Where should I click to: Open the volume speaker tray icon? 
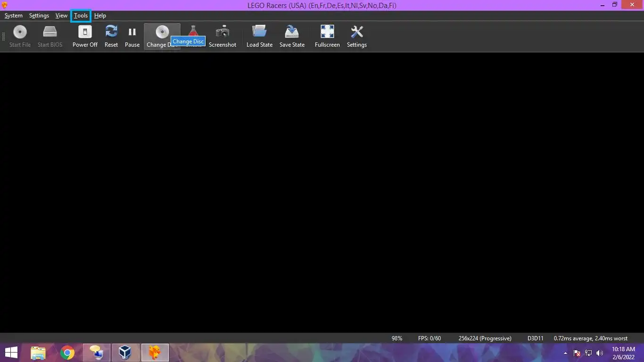pyautogui.click(x=600, y=353)
